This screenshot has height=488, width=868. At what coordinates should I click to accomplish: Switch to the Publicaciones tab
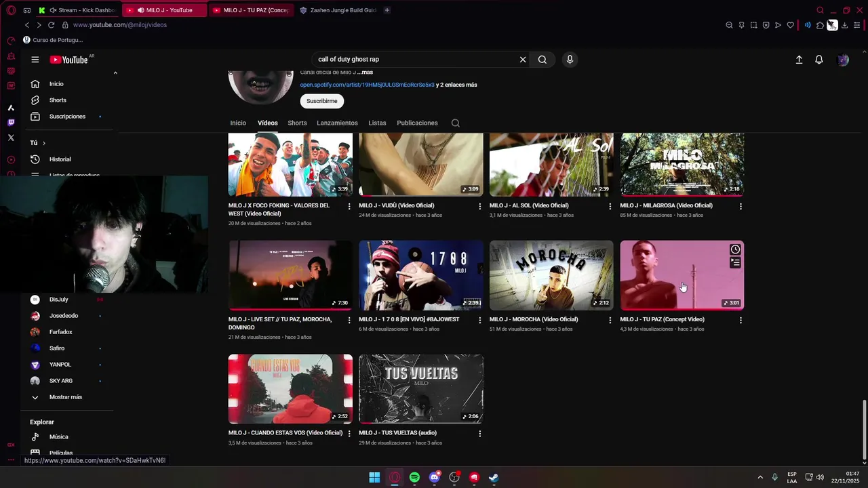(x=417, y=123)
